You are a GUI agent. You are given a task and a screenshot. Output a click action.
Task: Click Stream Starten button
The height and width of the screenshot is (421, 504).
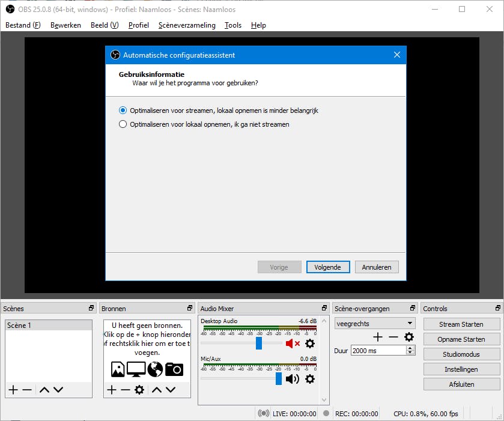click(x=461, y=324)
